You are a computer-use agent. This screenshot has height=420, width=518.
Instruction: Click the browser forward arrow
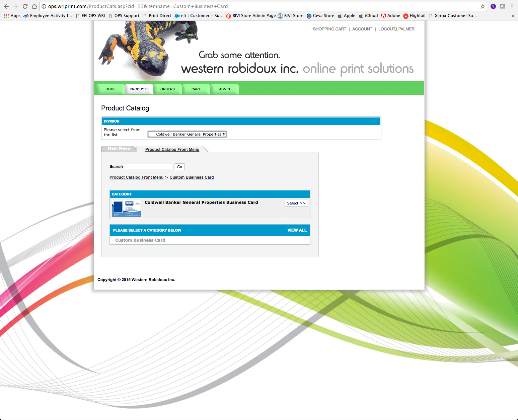16,6
